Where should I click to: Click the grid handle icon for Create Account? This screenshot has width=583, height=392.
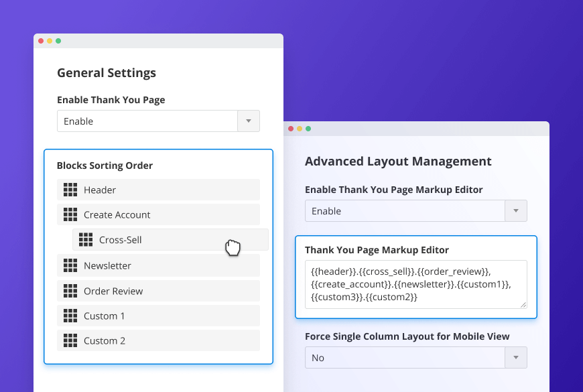coord(70,214)
